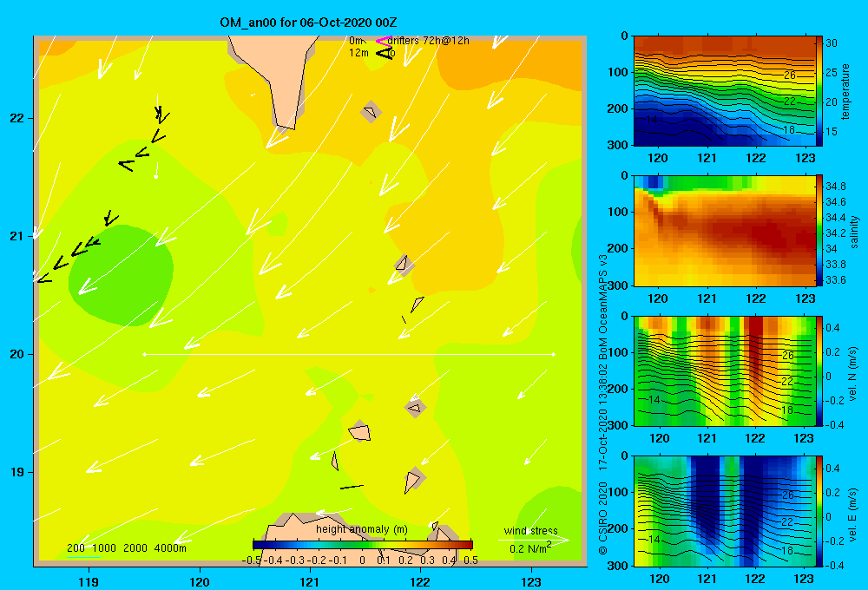Image resolution: width=868 pixels, height=590 pixels.
Task: Click the height anomaly color bar
Action: [x=363, y=545]
